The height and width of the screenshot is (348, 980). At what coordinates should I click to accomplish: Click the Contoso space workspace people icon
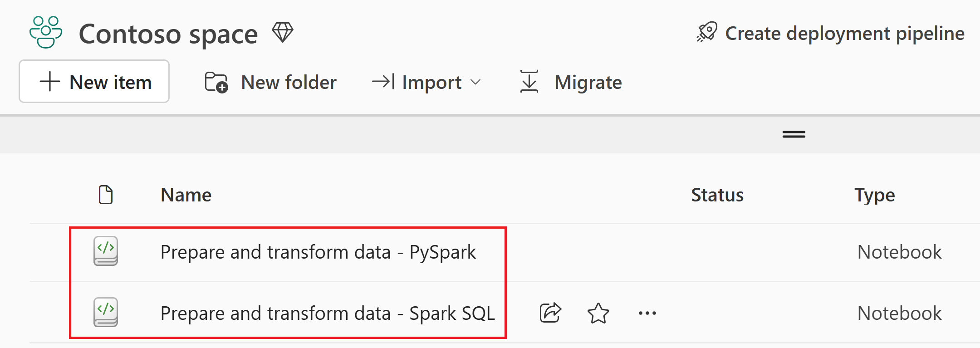46,32
